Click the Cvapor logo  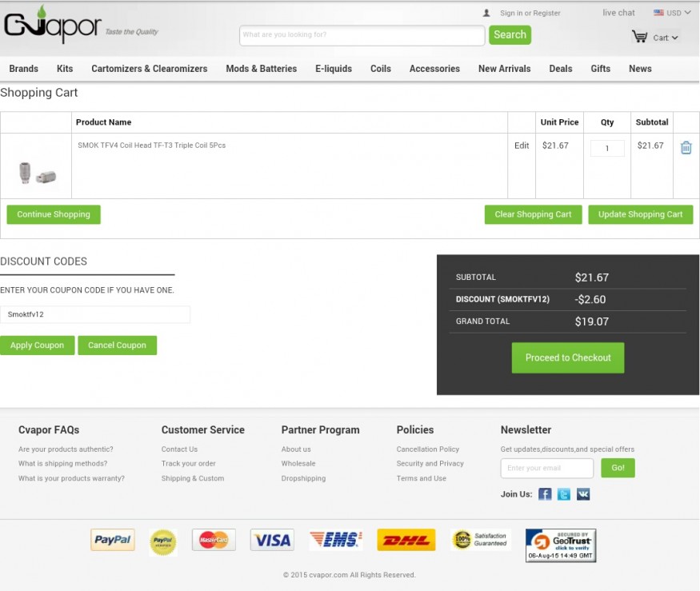[x=53, y=25]
